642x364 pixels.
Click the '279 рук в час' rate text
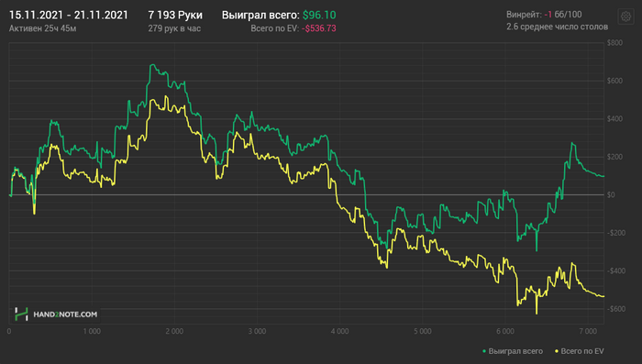click(x=174, y=28)
